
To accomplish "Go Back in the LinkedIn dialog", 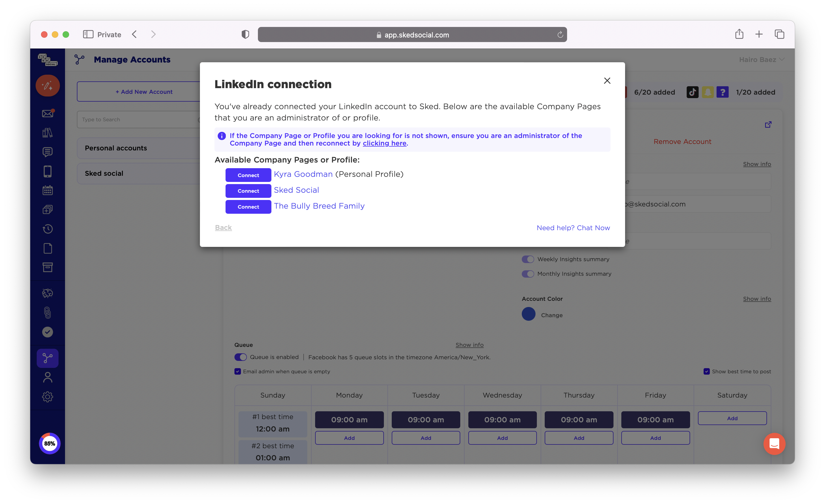I will pos(223,227).
